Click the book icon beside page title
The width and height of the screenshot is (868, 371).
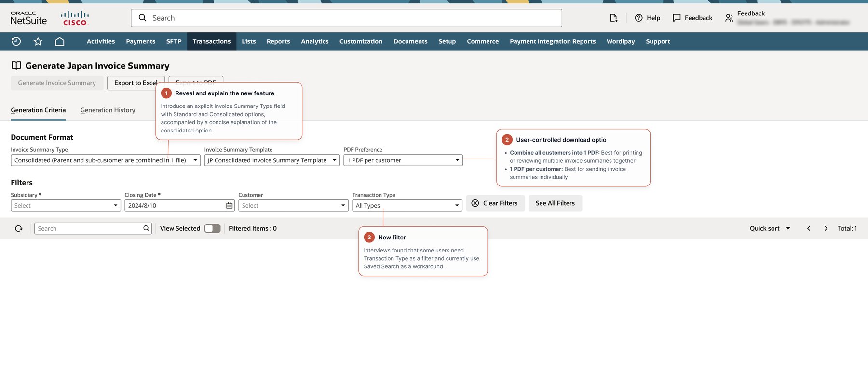coord(16,66)
